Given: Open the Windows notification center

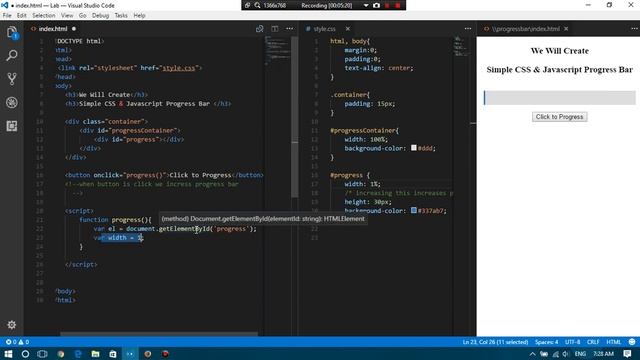Looking at the screenshot, I should point(627,354).
